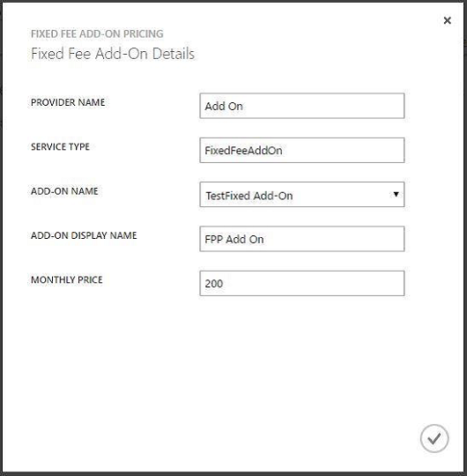
Task: Focus the Provider Name input field
Action: [x=302, y=106]
